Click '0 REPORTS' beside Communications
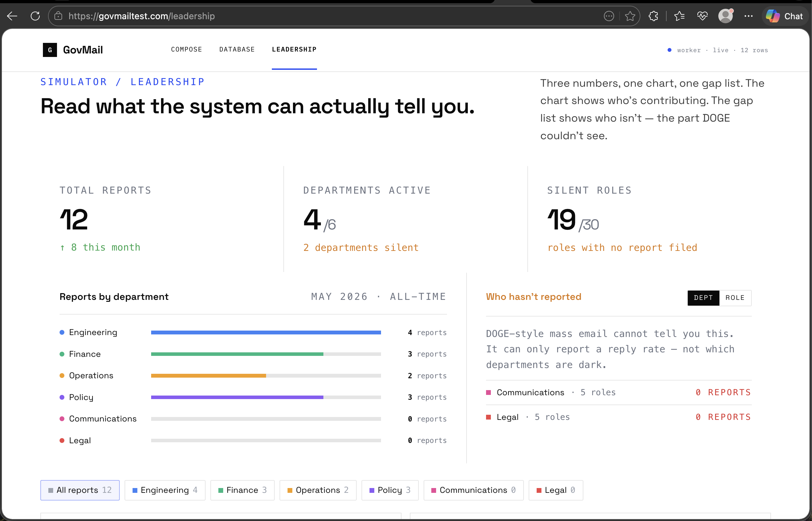 pyautogui.click(x=723, y=392)
